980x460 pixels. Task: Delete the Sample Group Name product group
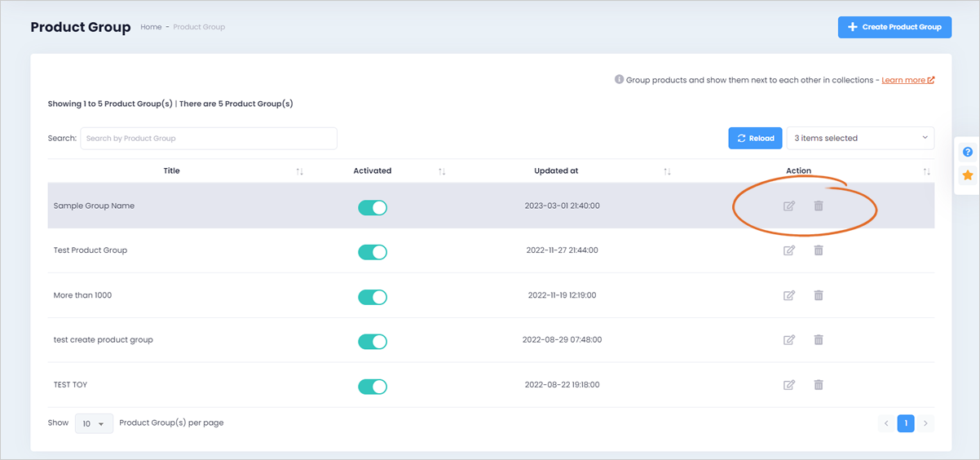819,206
